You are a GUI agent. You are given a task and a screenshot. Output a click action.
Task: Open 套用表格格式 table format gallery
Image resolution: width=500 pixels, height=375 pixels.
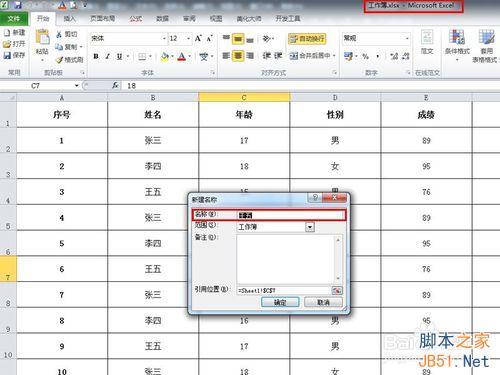click(486, 46)
